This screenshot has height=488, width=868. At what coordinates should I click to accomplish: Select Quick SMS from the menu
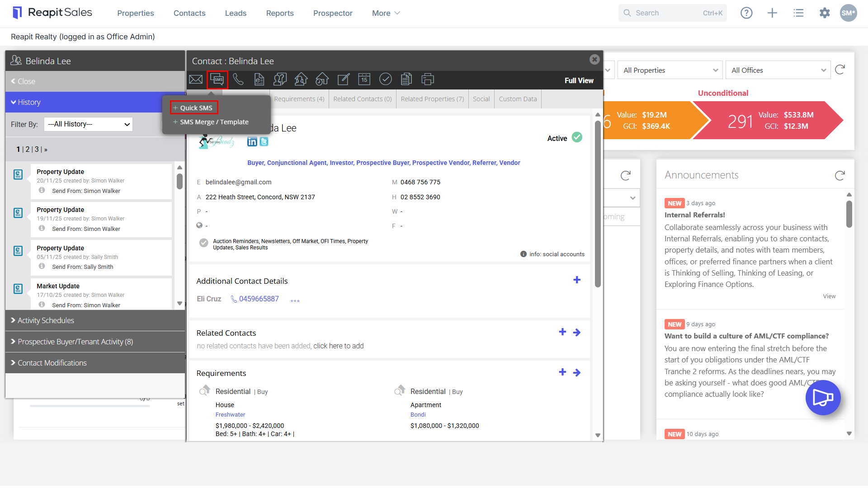coord(194,108)
